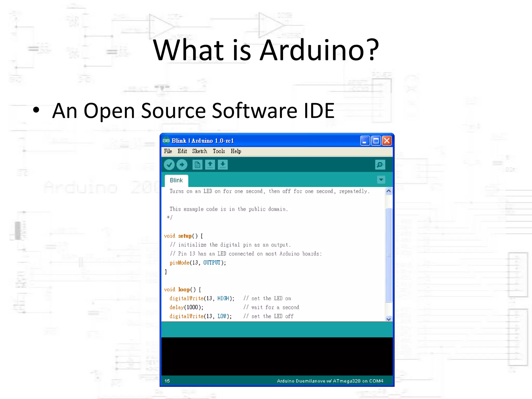The height and width of the screenshot is (399, 532).
Task: Open the Tools menu
Action: 219,151
